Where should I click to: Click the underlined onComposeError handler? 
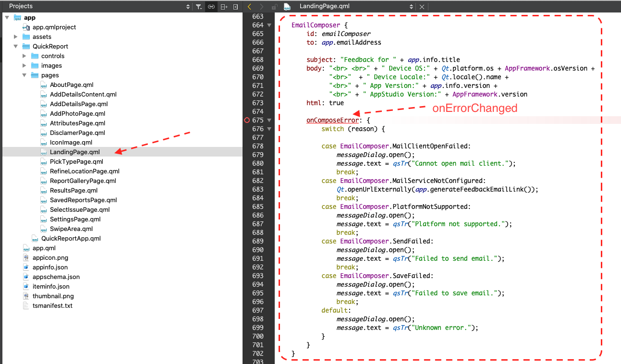pyautogui.click(x=332, y=120)
